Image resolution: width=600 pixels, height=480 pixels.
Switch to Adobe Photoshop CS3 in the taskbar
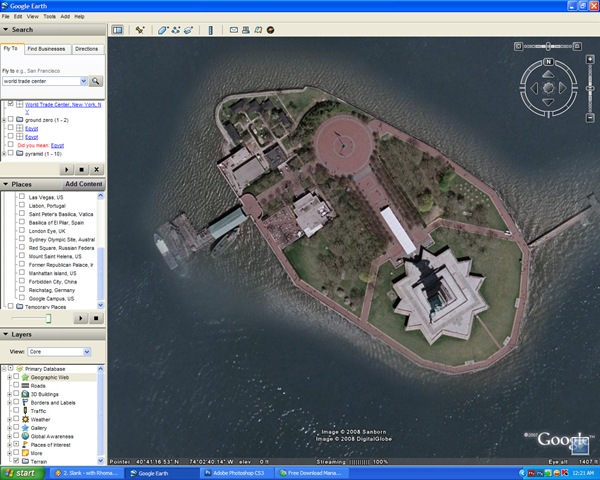[237, 473]
